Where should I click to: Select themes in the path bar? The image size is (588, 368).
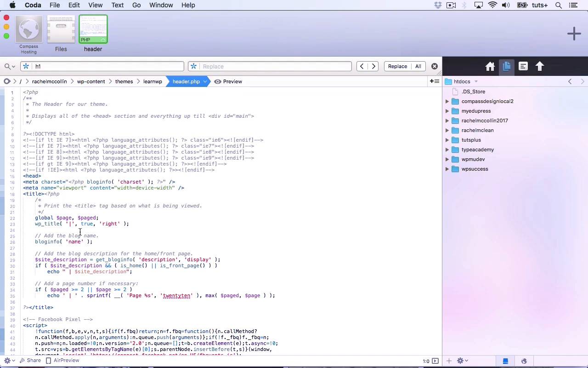124,81
